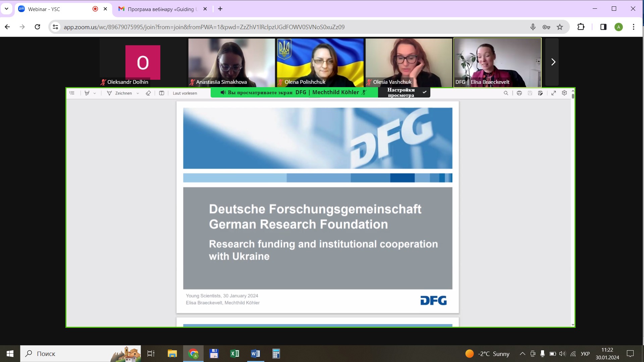Image resolution: width=644 pixels, height=362 pixels.
Task: Click the Meet Now camera tray icon
Action: (x=533, y=354)
